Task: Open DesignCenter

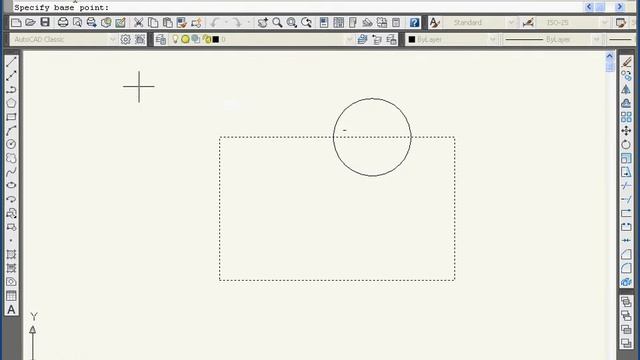Action: 338,22
